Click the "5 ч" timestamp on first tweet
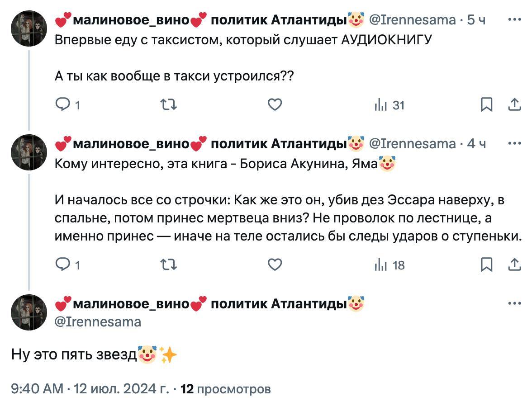This screenshot has height=406, width=532. pyautogui.click(x=476, y=19)
